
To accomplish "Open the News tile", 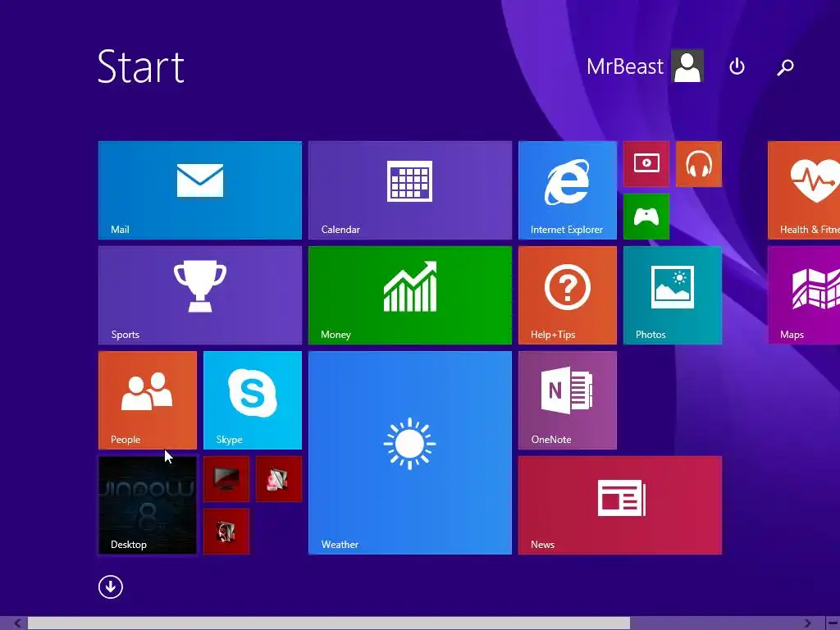I will 620,505.
